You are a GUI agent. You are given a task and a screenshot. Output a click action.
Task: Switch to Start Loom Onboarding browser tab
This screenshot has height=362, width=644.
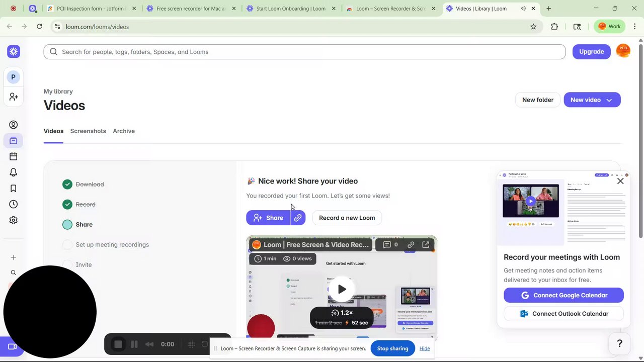point(290,9)
